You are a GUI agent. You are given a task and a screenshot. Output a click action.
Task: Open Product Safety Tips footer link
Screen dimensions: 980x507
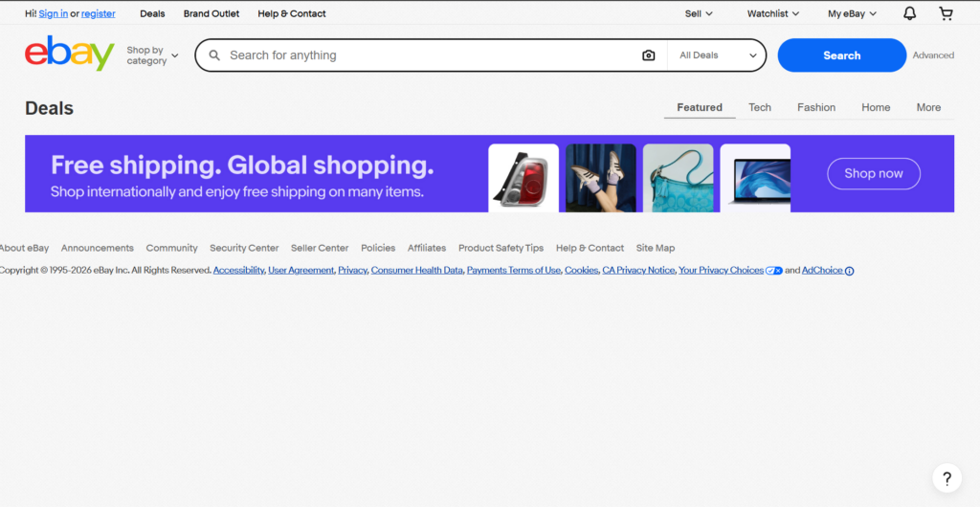(501, 248)
